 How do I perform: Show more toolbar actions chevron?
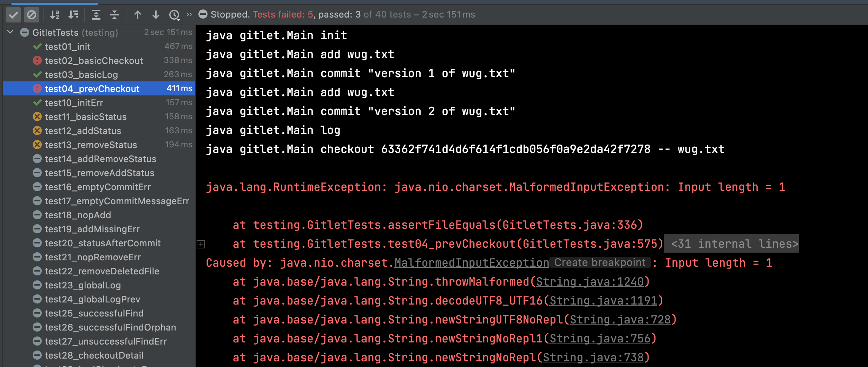coord(189,15)
